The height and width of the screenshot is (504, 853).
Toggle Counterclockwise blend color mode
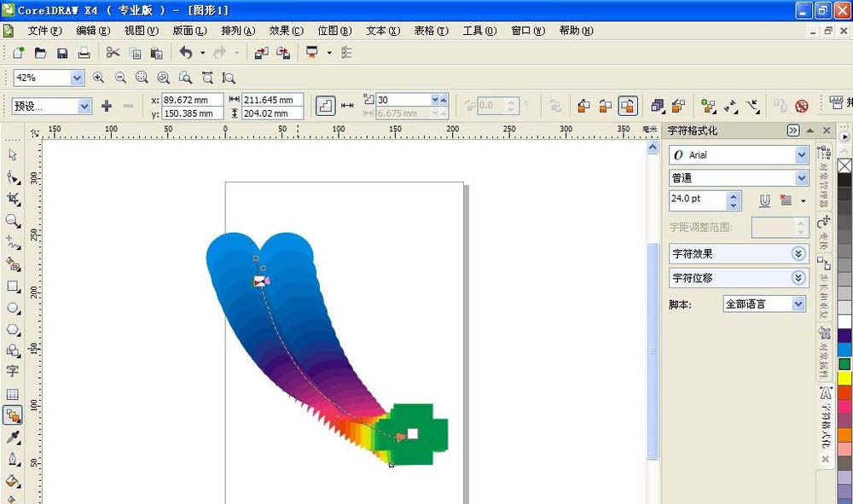point(627,106)
